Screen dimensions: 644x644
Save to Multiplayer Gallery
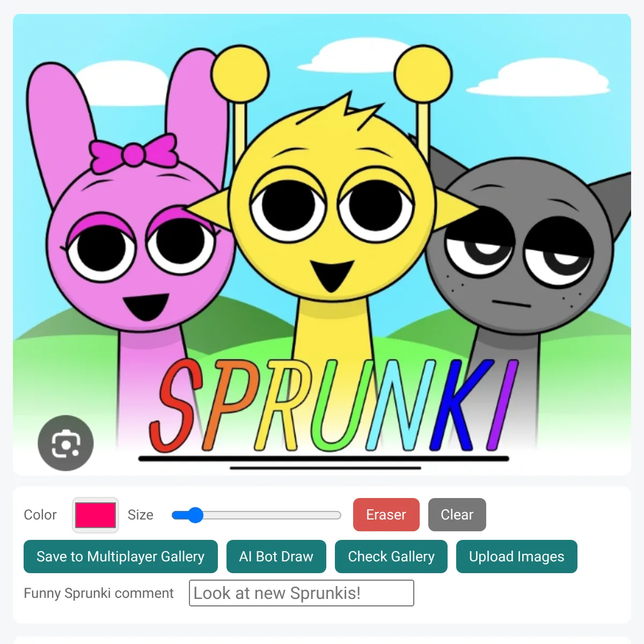coord(121,557)
